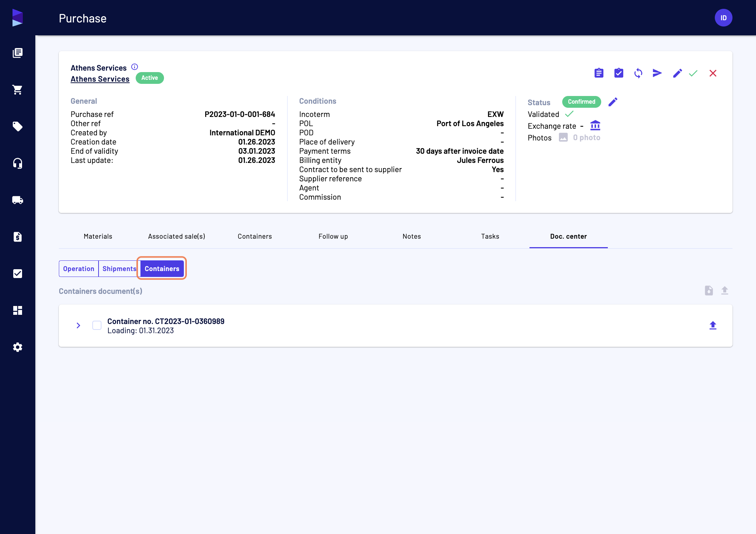This screenshot has width=756, height=534.
Task: Tick the checkbox for container CT2023-01-0360989
Action: (97, 325)
